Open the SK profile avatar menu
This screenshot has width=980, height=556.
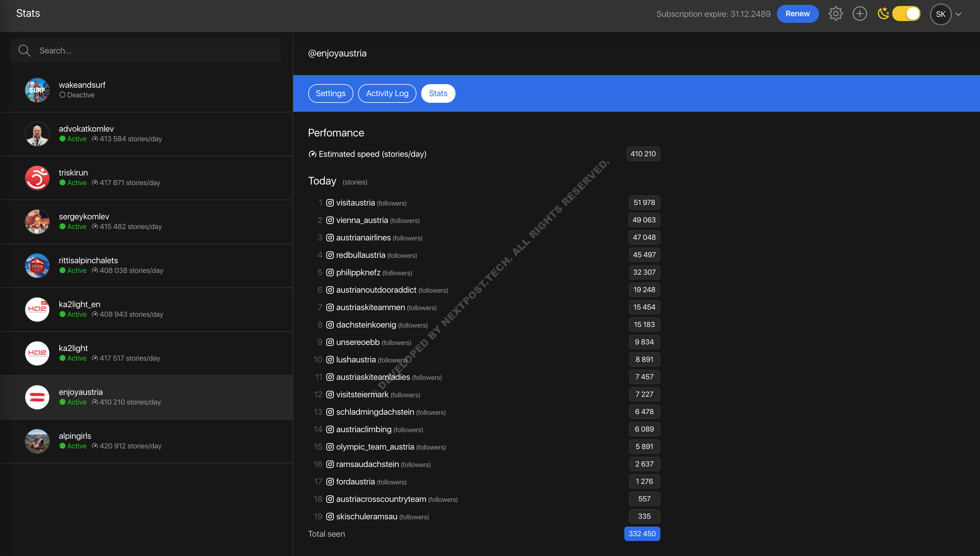tap(940, 14)
